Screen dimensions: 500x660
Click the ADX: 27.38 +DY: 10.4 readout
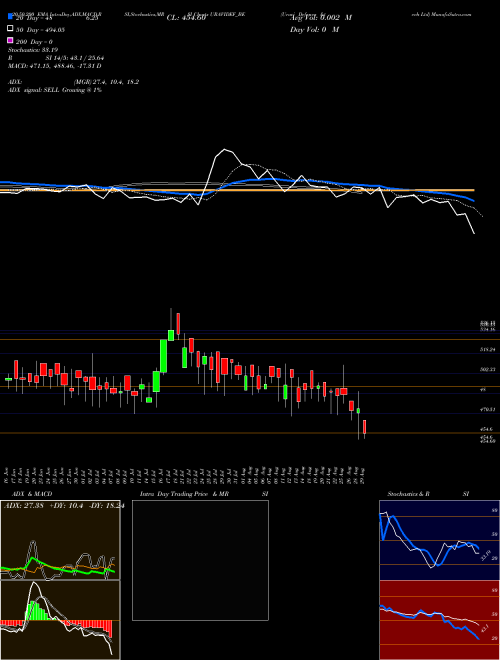[64, 506]
